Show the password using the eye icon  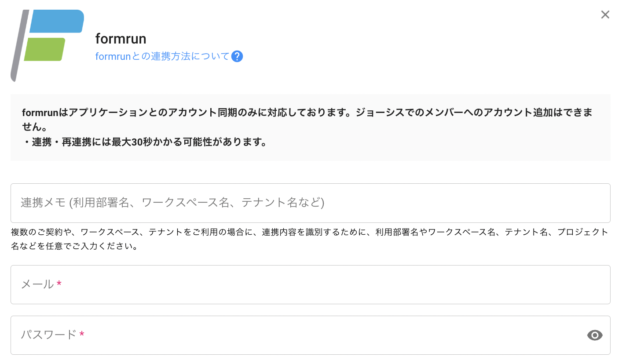[x=595, y=335]
